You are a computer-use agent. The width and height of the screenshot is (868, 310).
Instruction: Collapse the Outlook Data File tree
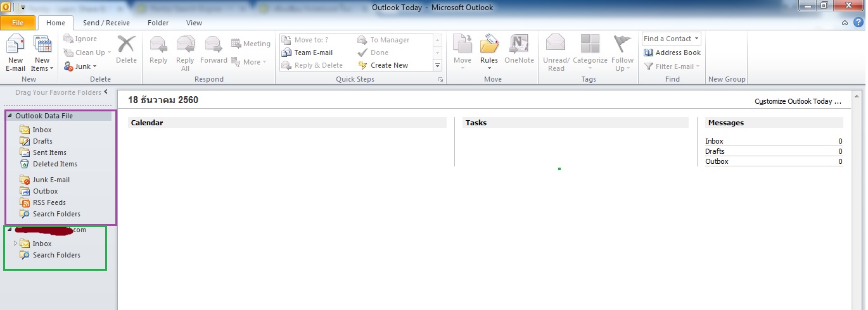[x=10, y=116]
